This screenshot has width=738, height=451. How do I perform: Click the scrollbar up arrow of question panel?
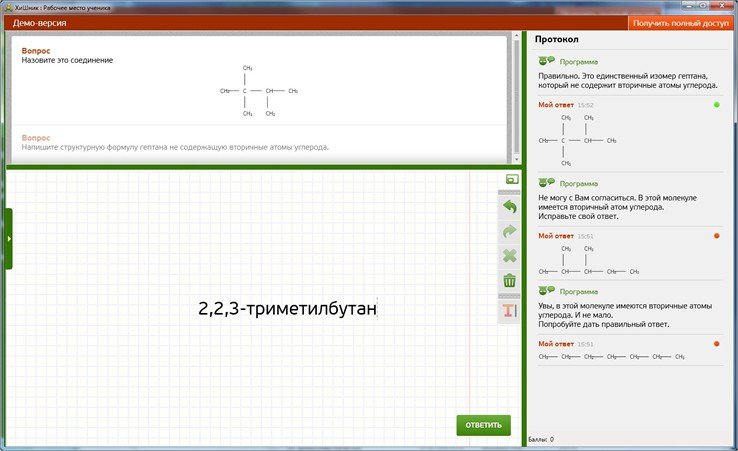(516, 36)
